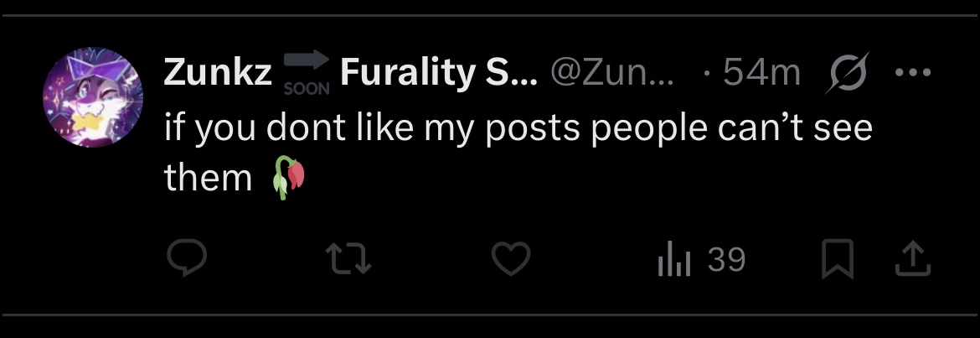Screen dimensions: 980x338
Task: Click the words 'if you dont like' in the post
Action: (x=289, y=128)
